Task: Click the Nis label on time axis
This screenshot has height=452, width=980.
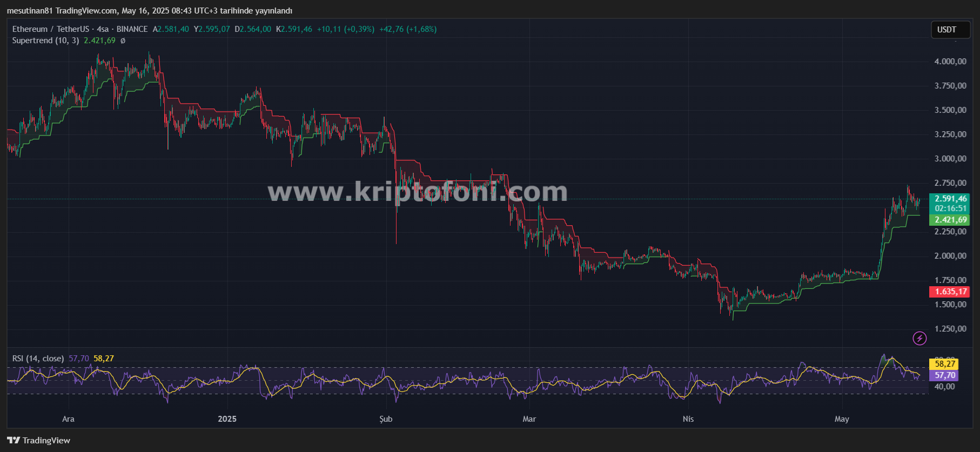Action: (x=688, y=419)
